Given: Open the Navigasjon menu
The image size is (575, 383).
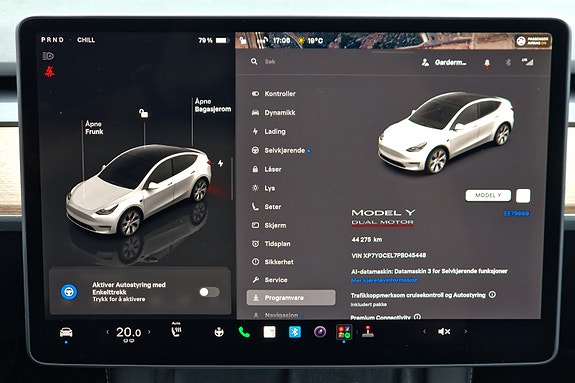Looking at the screenshot, I should (278, 315).
